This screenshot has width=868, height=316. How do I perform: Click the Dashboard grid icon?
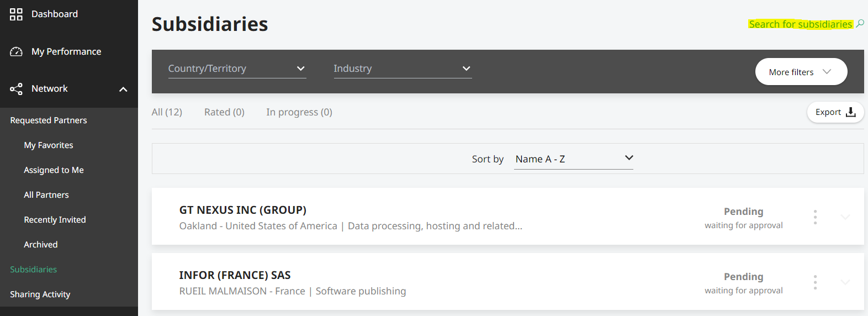[16, 14]
